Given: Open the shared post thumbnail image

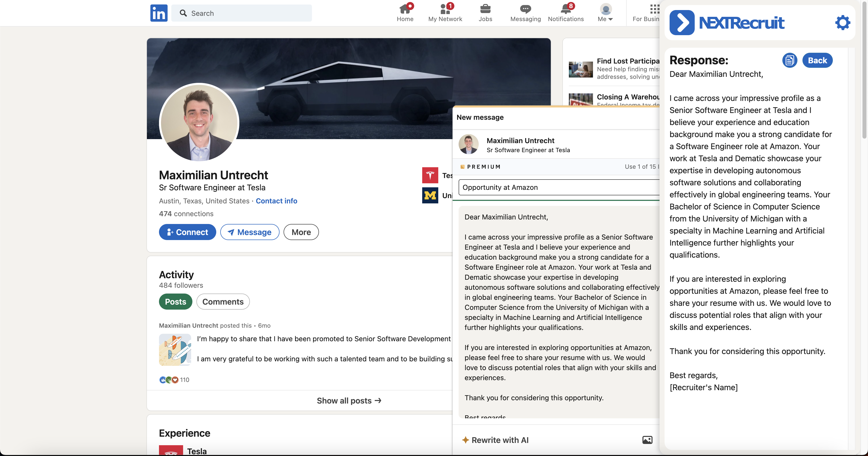Looking at the screenshot, I should [x=175, y=350].
